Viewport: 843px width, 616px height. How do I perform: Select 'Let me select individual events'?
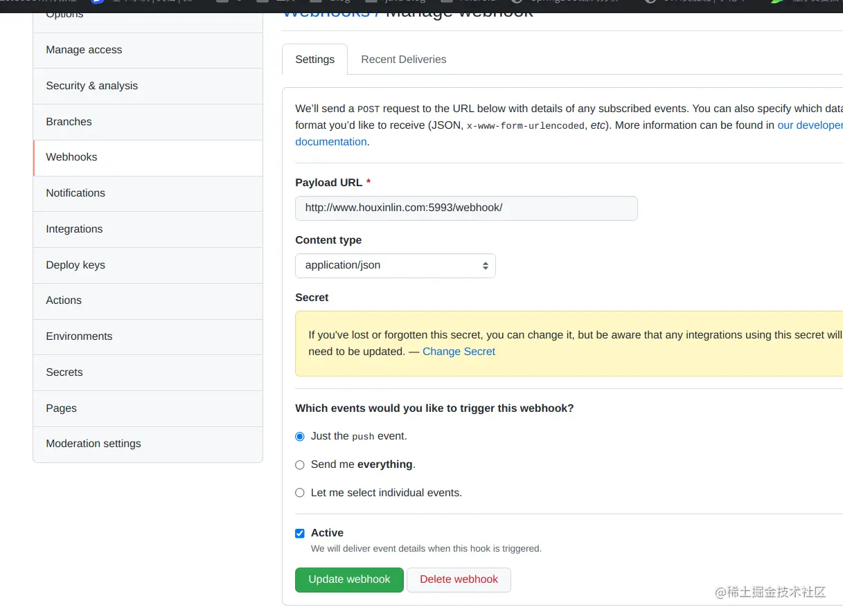[300, 493]
